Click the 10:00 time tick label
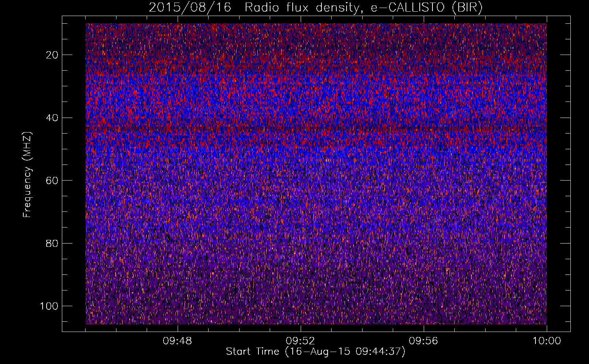This screenshot has height=364, width=589. click(x=547, y=341)
